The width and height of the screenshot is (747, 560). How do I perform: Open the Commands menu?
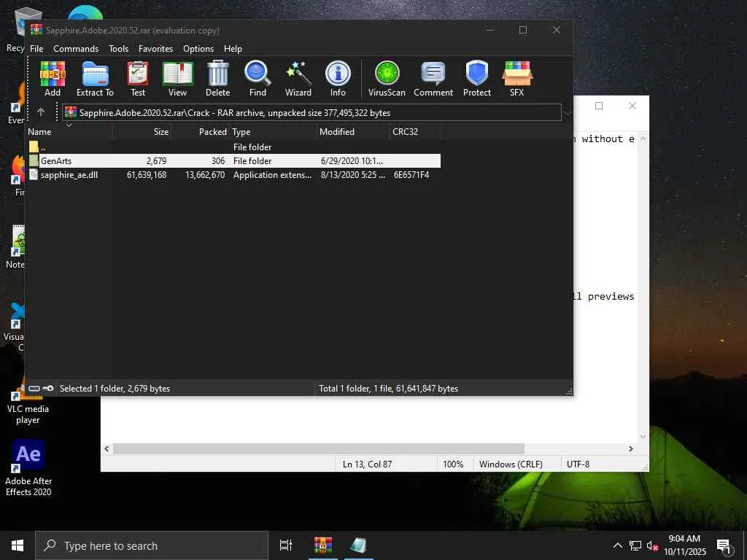pyautogui.click(x=76, y=49)
